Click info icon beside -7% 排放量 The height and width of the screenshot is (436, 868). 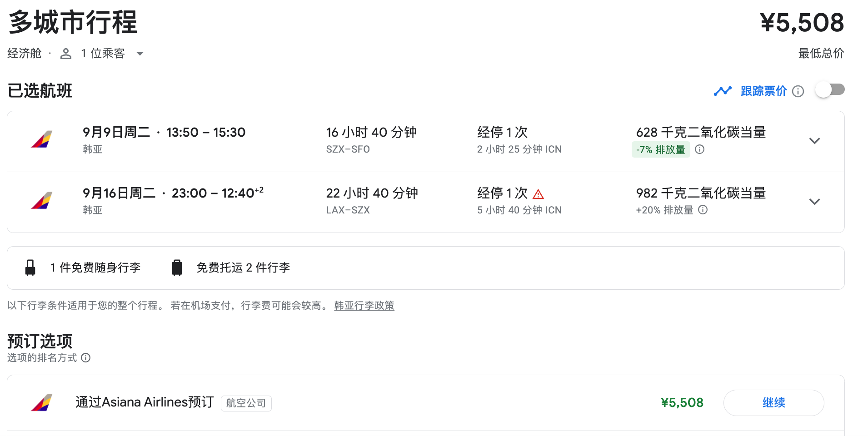[x=700, y=149]
